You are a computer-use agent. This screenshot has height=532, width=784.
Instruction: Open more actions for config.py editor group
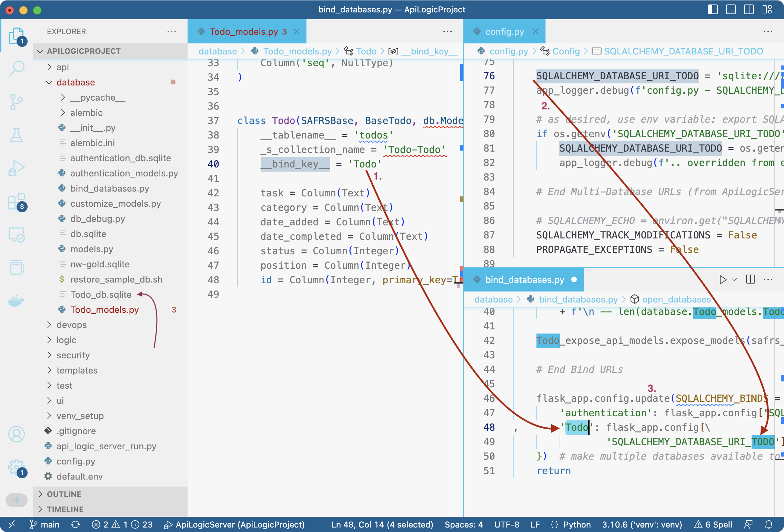(768, 31)
